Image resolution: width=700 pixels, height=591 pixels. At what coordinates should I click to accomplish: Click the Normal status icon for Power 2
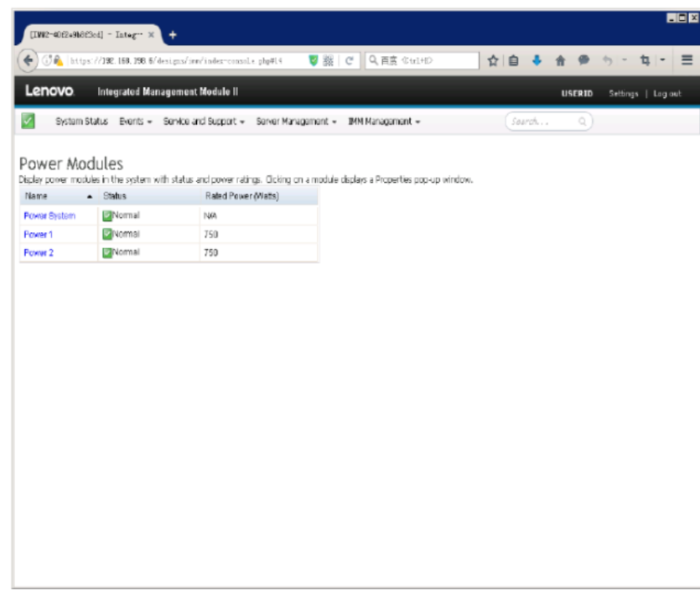pos(107,252)
